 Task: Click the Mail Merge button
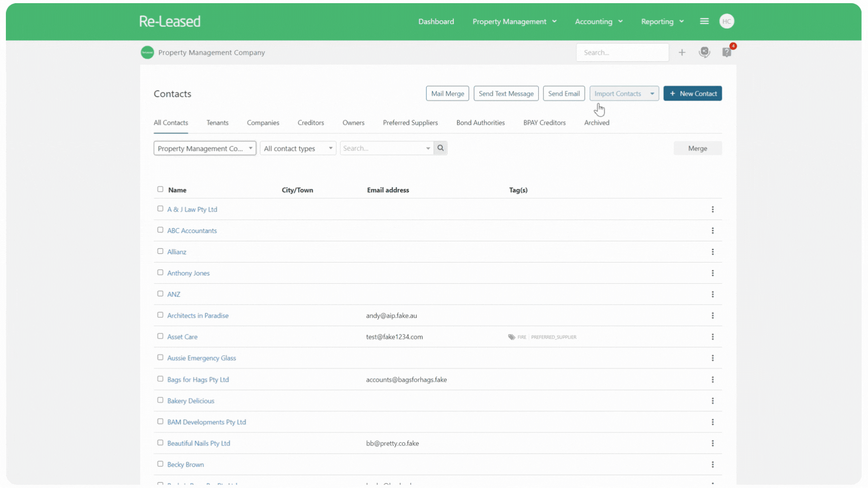click(448, 94)
